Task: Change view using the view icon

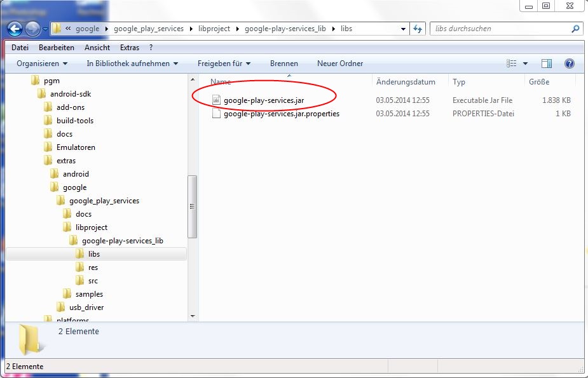Action: (512, 64)
